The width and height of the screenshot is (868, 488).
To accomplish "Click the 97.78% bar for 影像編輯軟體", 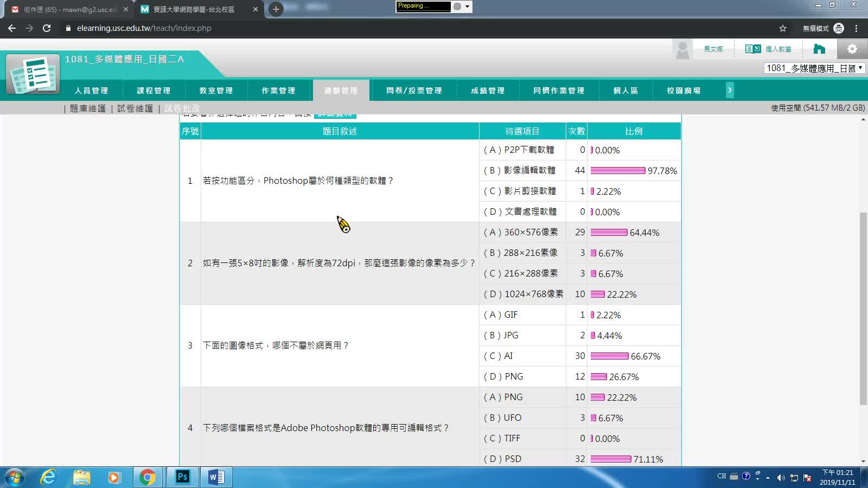I will [618, 171].
